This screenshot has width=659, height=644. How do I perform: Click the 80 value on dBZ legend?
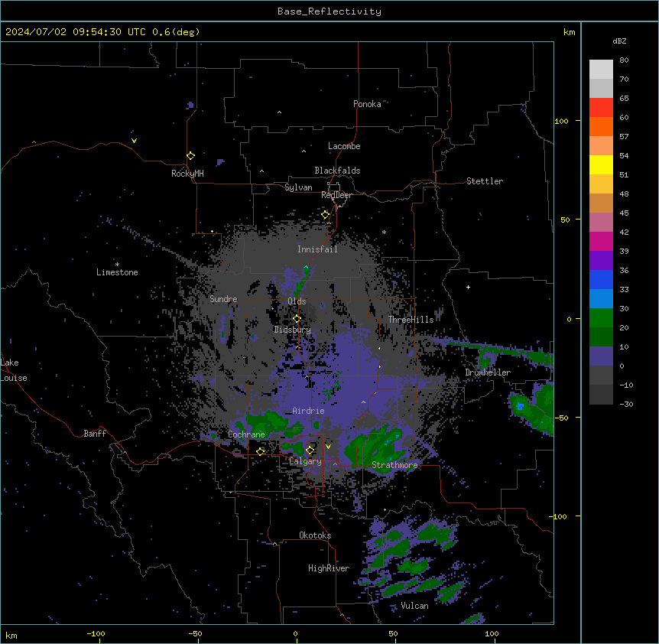(x=624, y=60)
